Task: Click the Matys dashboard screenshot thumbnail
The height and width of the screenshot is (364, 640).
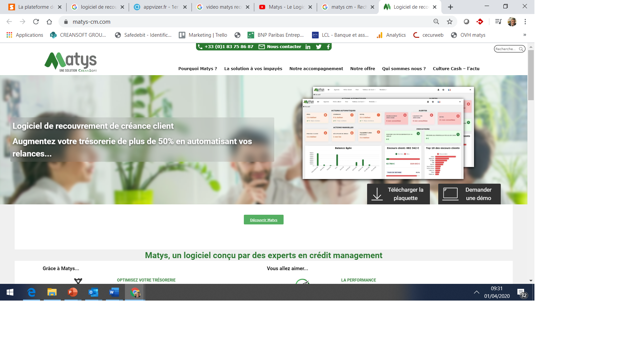Action: point(388,133)
